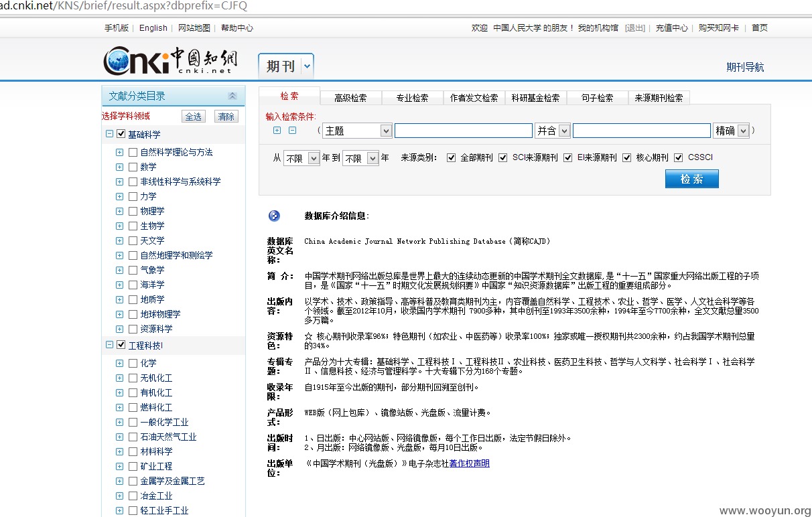Add a search condition row with plus icon
The width and height of the screenshot is (812, 517).
pyautogui.click(x=277, y=131)
